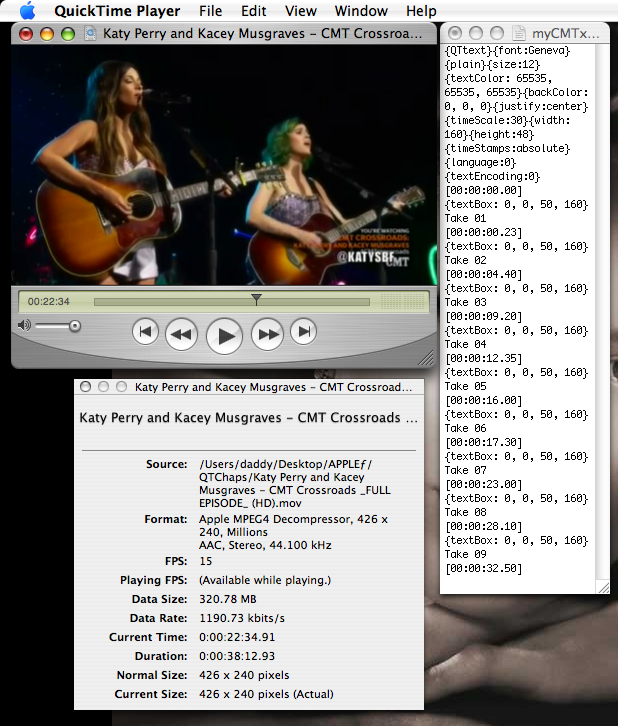The image size is (618, 726).
Task: Click the 'Take 01' line in the text file
Action: [465, 218]
